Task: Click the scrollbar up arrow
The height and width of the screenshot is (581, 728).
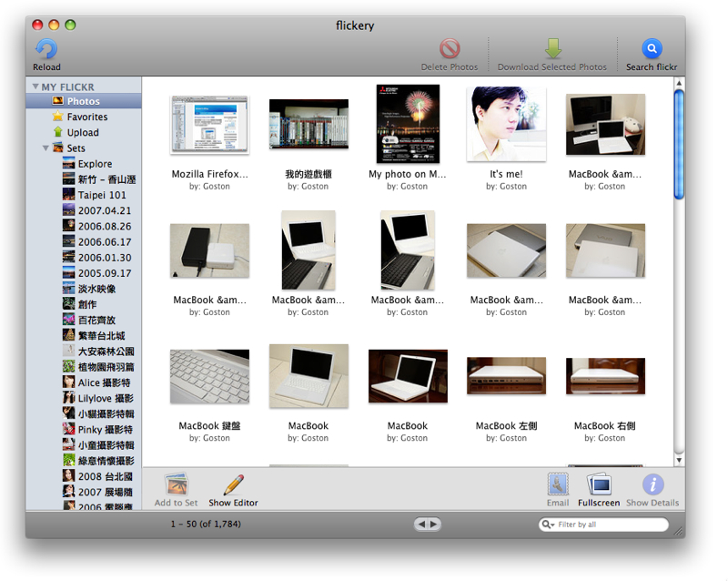Action: [679, 83]
